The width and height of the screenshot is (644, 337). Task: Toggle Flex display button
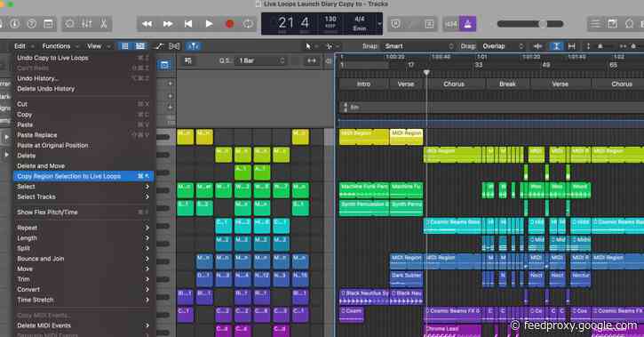[x=174, y=46]
